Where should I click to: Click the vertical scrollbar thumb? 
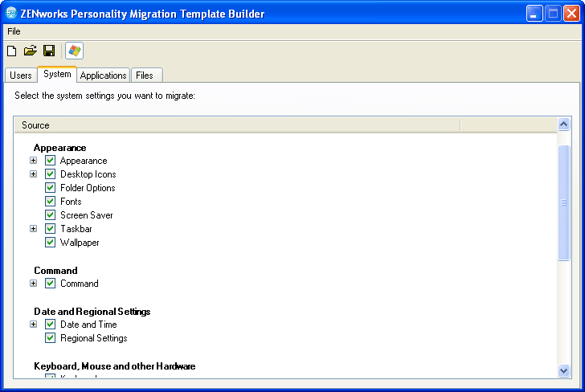(x=564, y=202)
